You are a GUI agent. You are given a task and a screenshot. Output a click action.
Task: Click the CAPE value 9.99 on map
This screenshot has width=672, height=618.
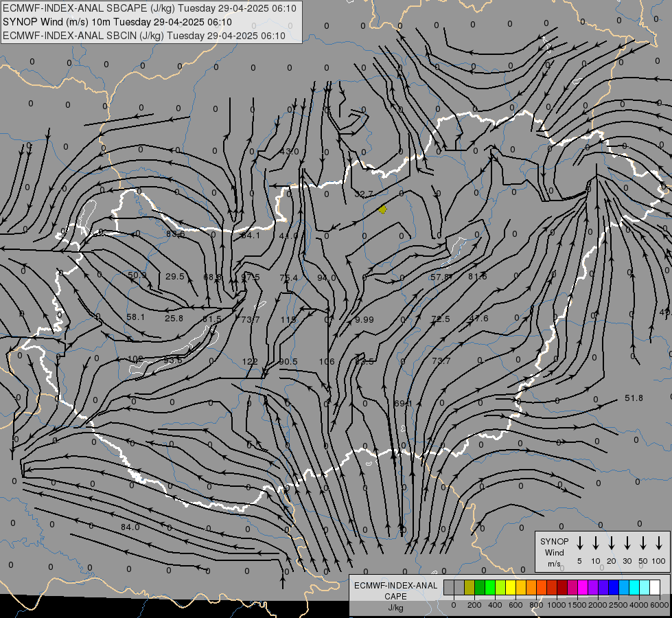[364, 319]
